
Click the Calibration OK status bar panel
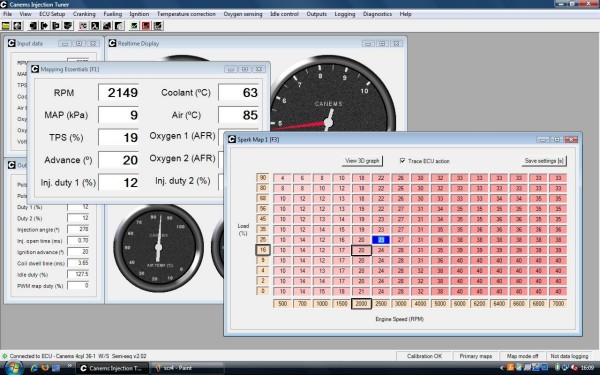coord(424,356)
